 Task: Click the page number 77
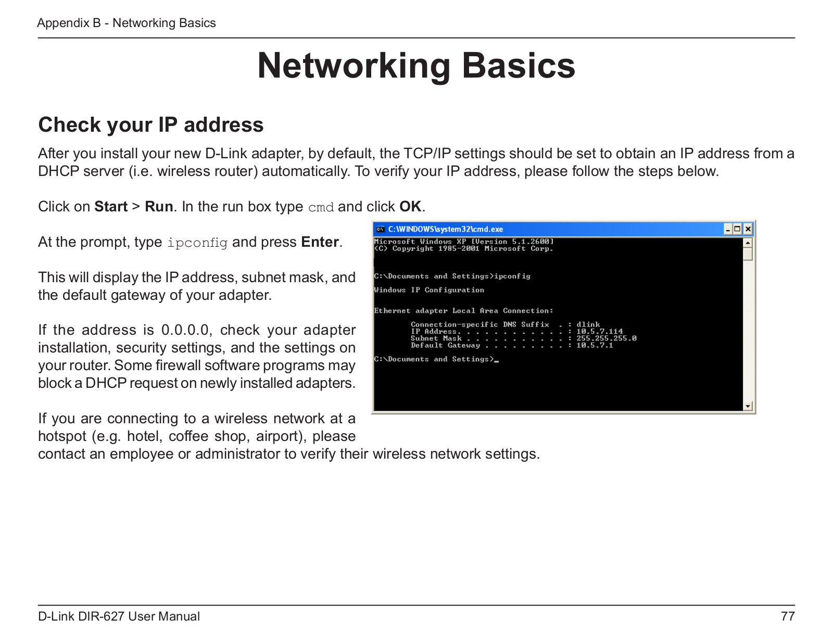(x=788, y=616)
